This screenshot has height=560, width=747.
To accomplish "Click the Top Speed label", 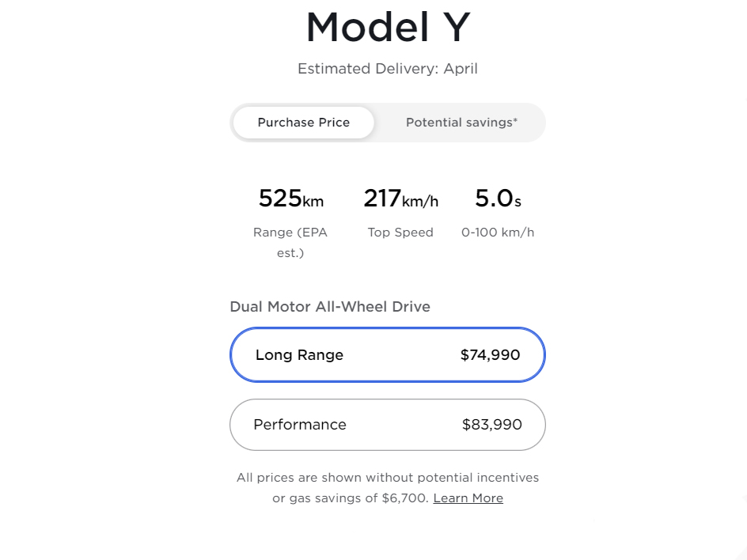I will (400, 233).
